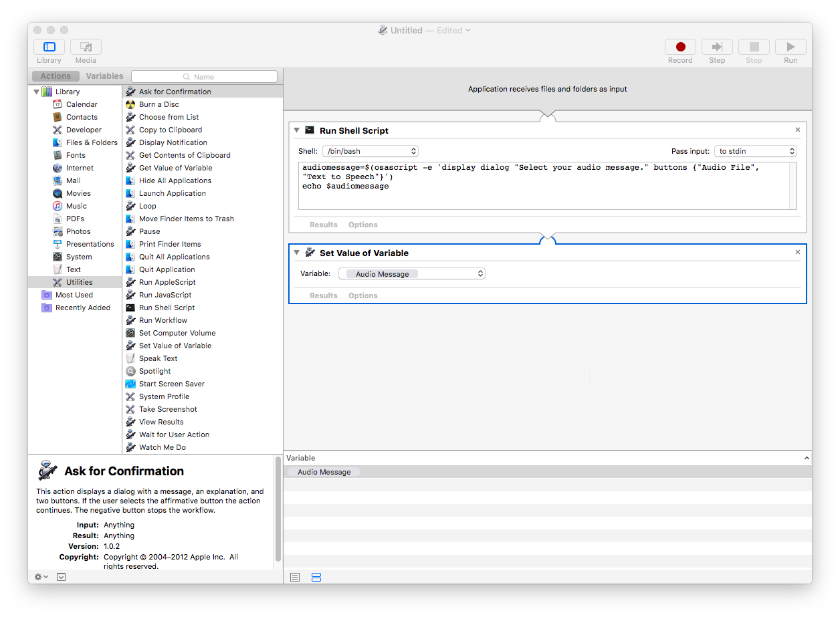This screenshot has height=617, width=840.
Task: Collapse the Set Value of Variable triangle
Action: (x=296, y=253)
